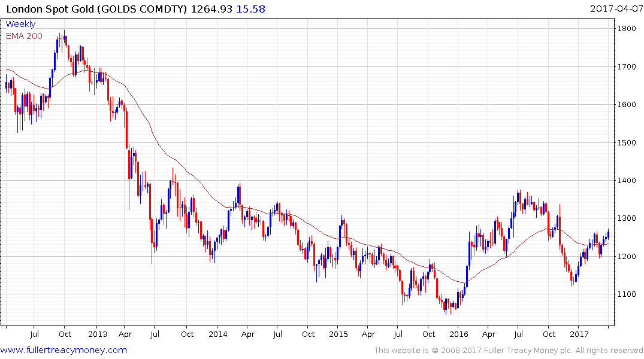
Task: Open the www.fullertreacymoney.com link
Action: (64, 350)
